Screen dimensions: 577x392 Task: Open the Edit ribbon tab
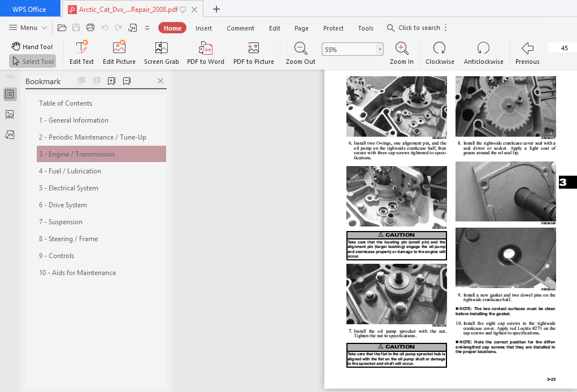[x=275, y=28]
